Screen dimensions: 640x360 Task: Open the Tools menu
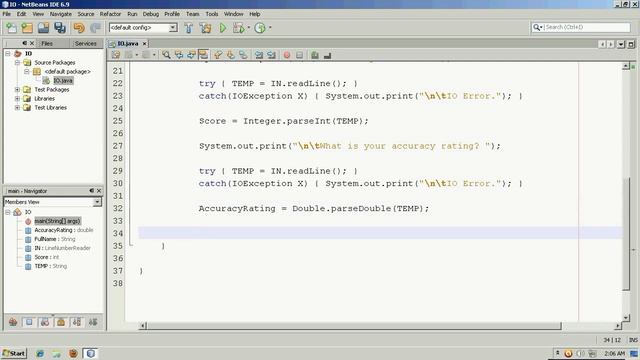[x=212, y=14]
